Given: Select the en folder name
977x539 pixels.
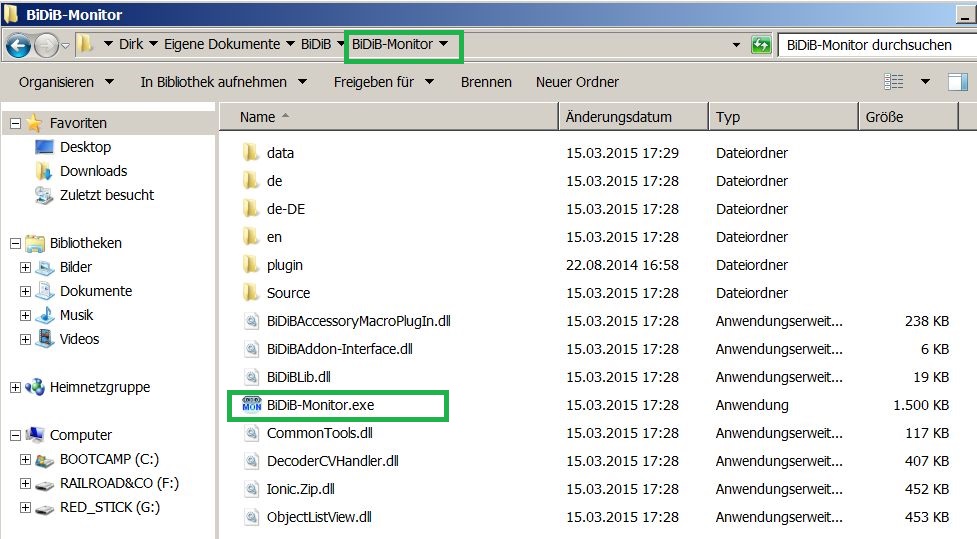Looking at the screenshot, I should pyautogui.click(x=274, y=237).
